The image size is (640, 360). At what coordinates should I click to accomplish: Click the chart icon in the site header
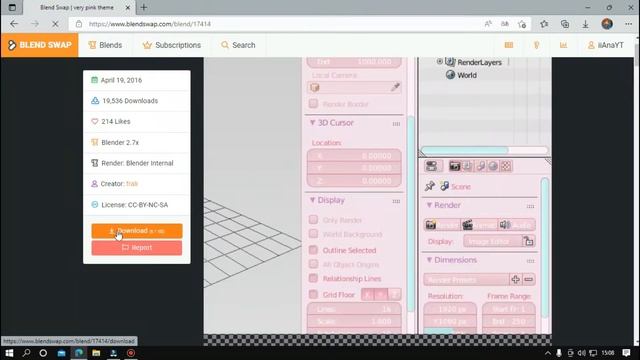(x=563, y=45)
